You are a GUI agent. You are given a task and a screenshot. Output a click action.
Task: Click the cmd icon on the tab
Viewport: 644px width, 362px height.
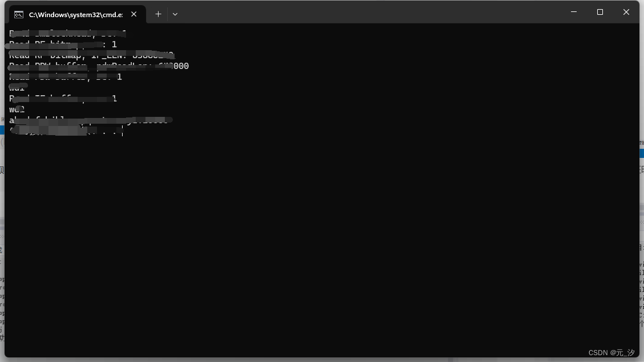18,15
